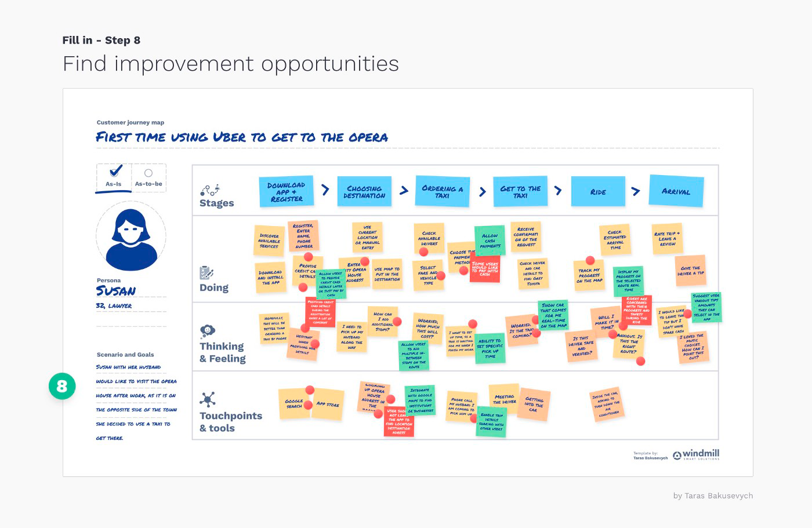Click the Touchpoints & tools network icon
Image resolution: width=812 pixels, height=528 pixels.
coord(208,399)
